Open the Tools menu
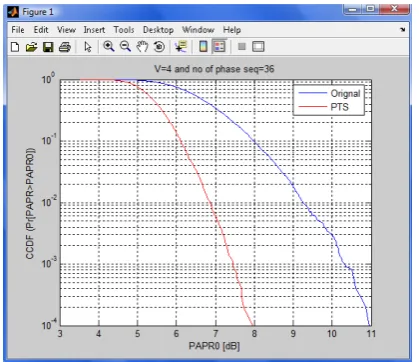 pos(124,30)
